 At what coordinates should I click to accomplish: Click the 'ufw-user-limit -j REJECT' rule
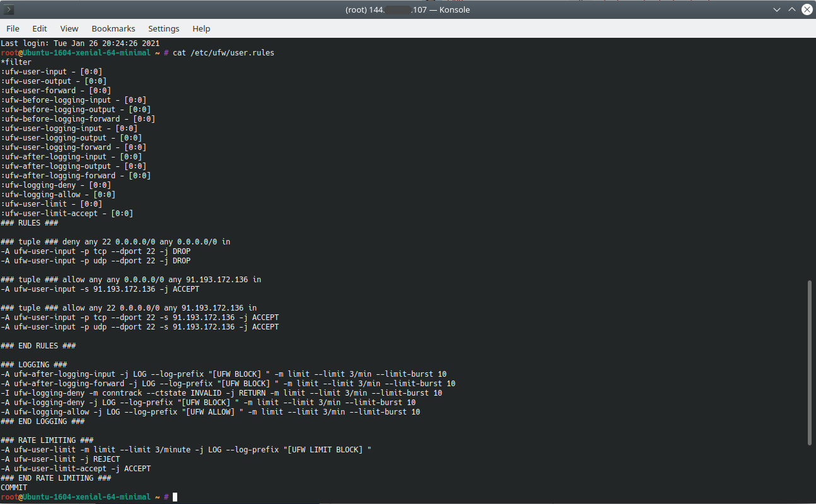61,459
